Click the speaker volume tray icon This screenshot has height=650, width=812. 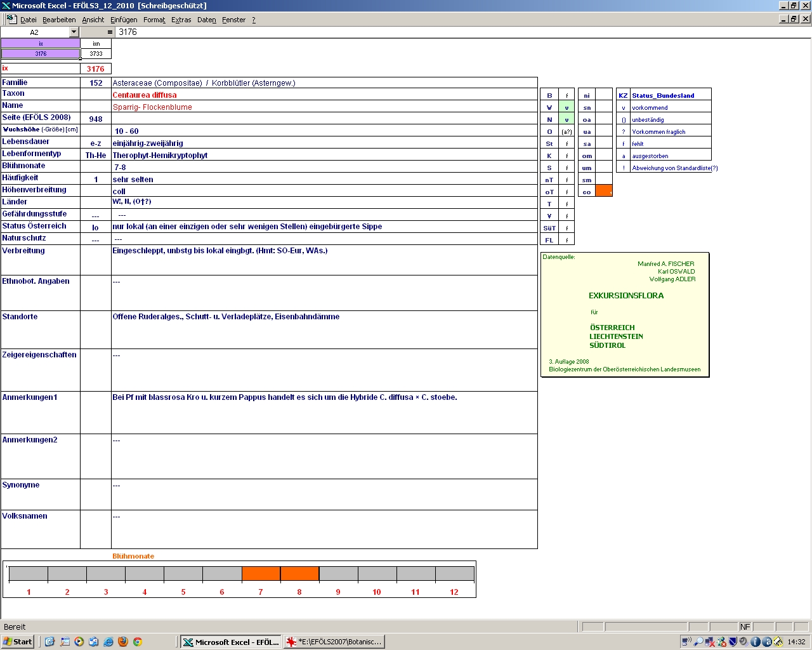point(743,642)
